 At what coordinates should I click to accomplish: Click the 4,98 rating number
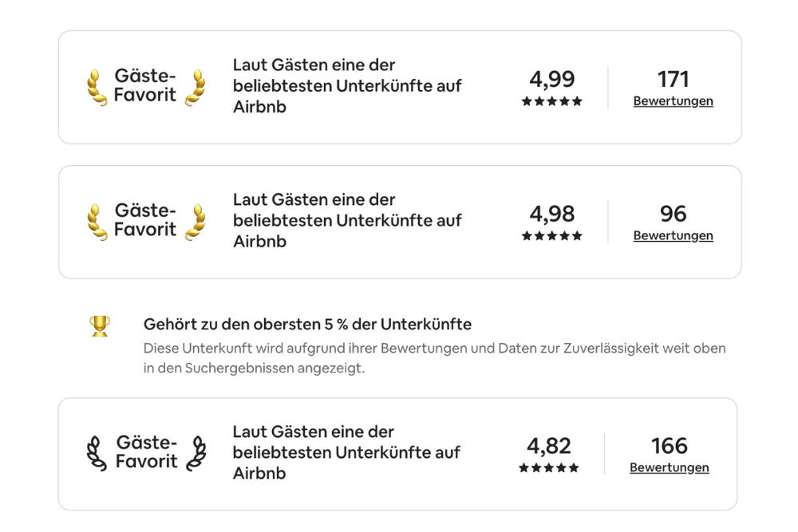coord(551,214)
